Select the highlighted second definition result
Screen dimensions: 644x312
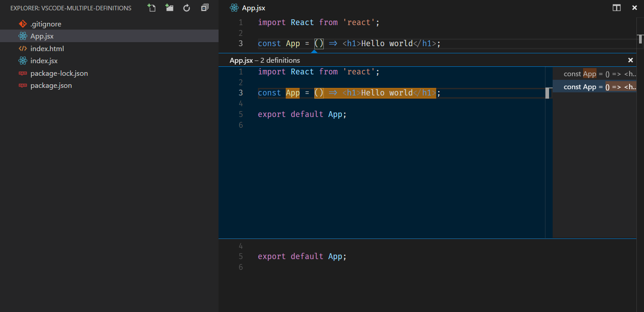(x=596, y=87)
